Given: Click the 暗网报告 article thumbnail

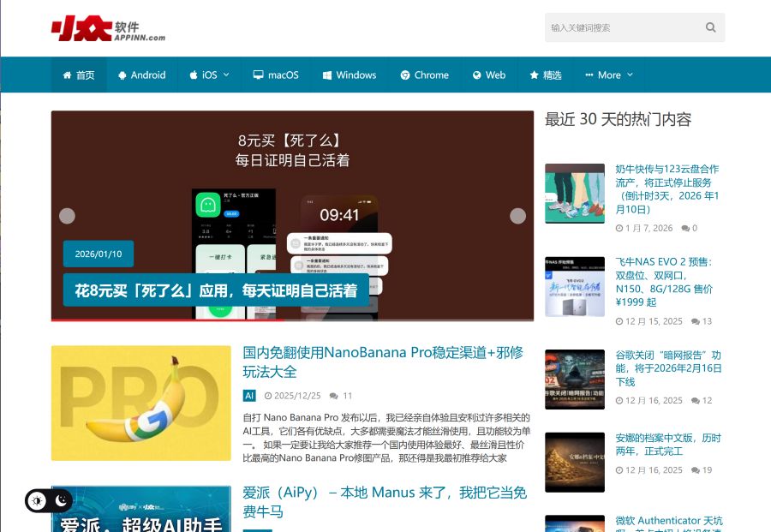Looking at the screenshot, I should pyautogui.click(x=575, y=380).
